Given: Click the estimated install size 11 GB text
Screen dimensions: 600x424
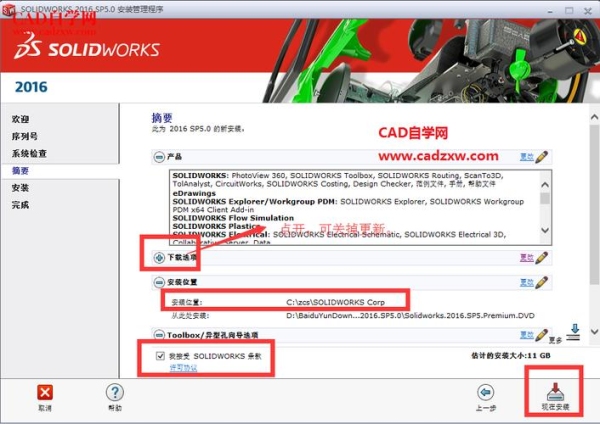Looking at the screenshot, I should pos(510,356).
